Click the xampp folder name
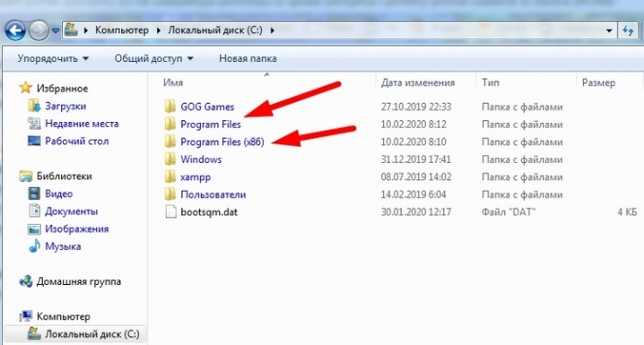This screenshot has height=345, width=644. 196,177
